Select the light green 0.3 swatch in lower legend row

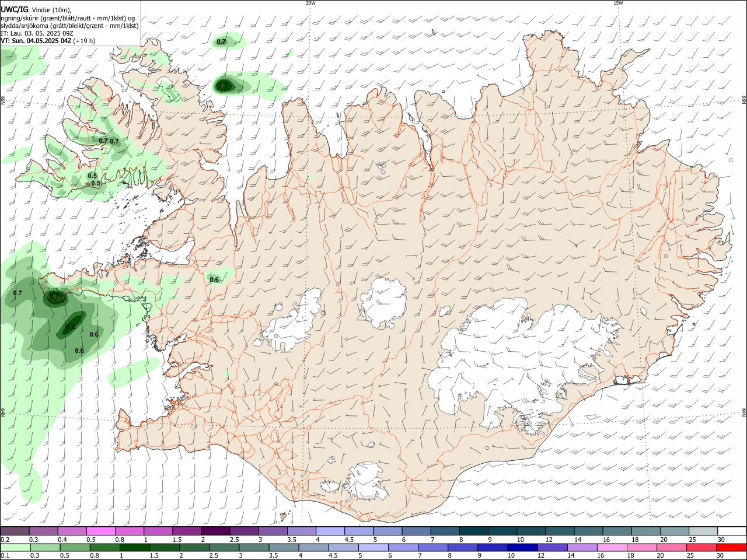click(45, 547)
